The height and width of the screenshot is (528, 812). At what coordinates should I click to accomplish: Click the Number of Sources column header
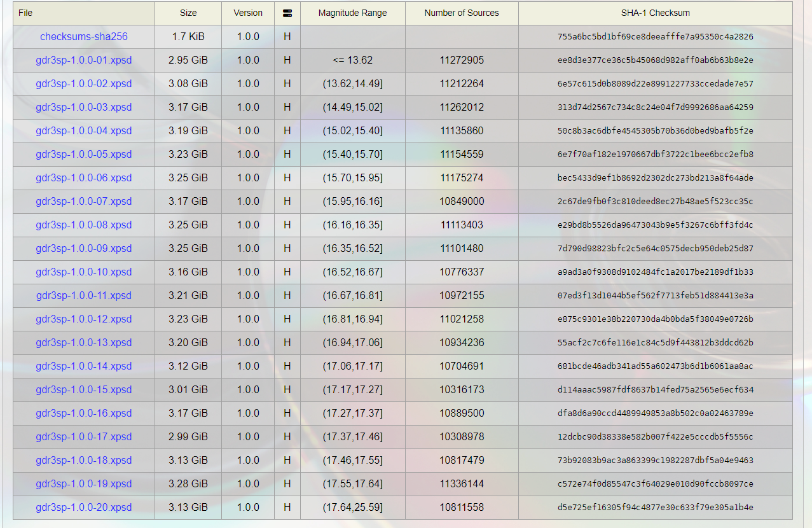click(462, 13)
